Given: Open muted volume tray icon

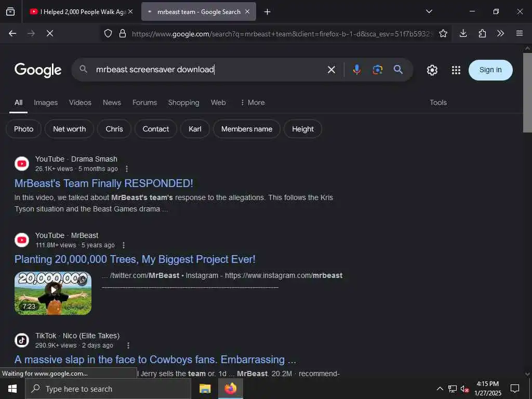Looking at the screenshot, I should pos(465,389).
